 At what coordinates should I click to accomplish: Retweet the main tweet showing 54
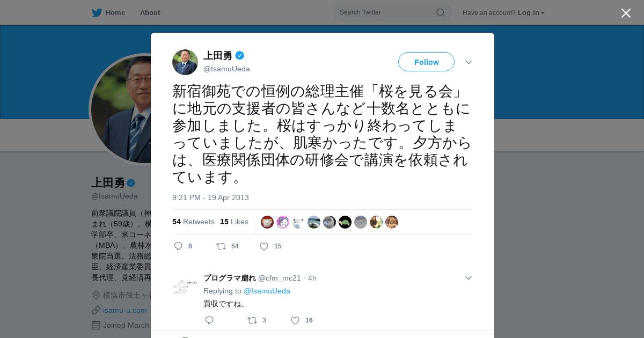(x=221, y=246)
